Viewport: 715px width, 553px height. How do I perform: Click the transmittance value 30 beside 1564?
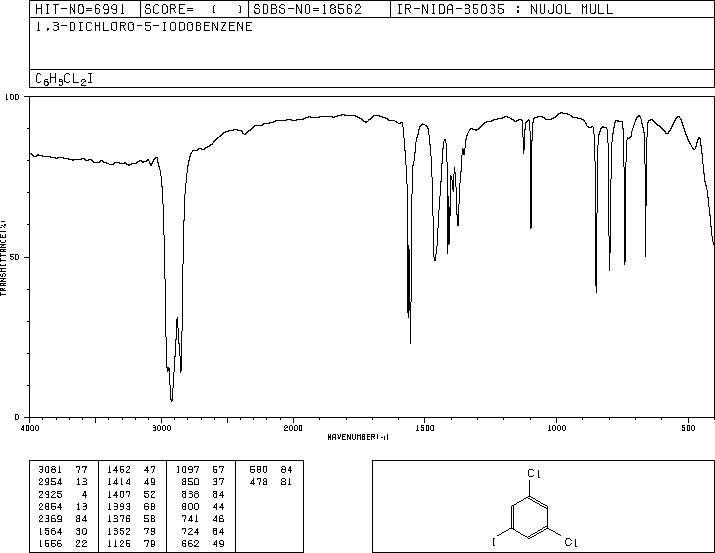[82, 532]
